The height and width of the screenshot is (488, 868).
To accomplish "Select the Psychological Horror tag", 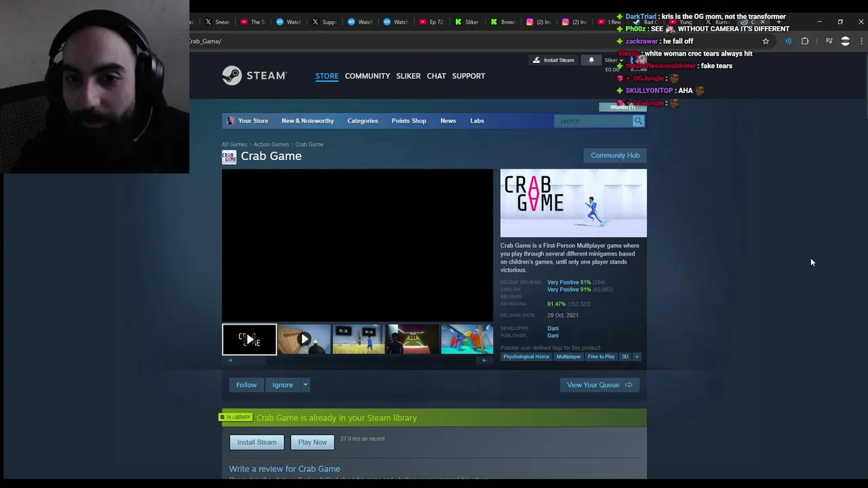I will click(x=526, y=357).
